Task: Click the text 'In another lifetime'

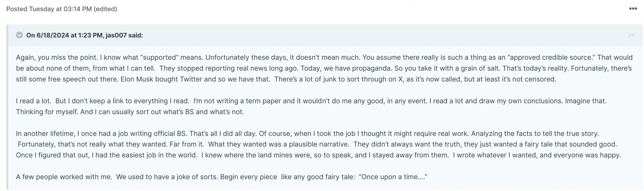Action: (x=45, y=133)
